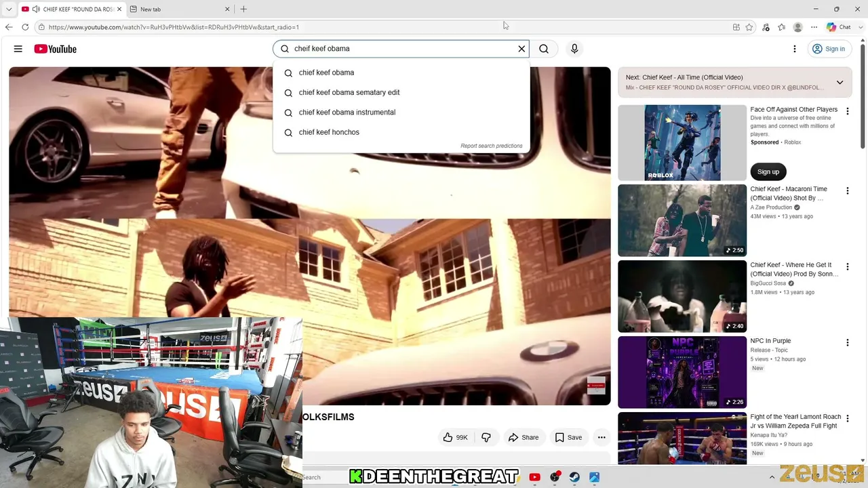
Task: Click 'Report search predictions' link
Action: click(492, 146)
